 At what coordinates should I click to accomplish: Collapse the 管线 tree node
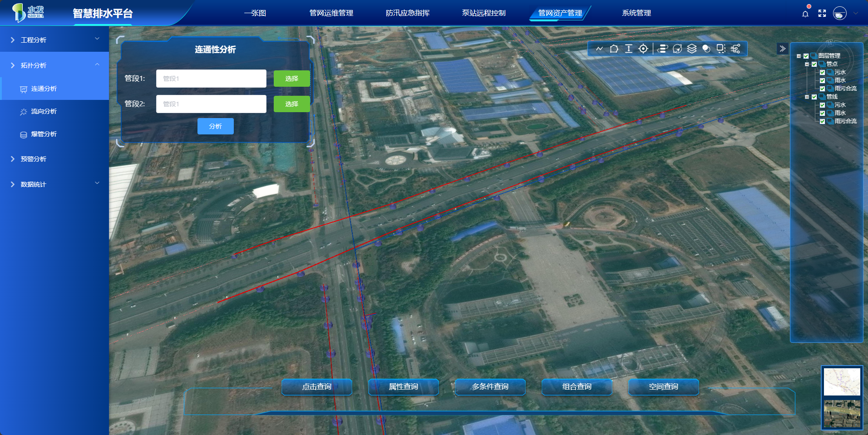pos(807,97)
